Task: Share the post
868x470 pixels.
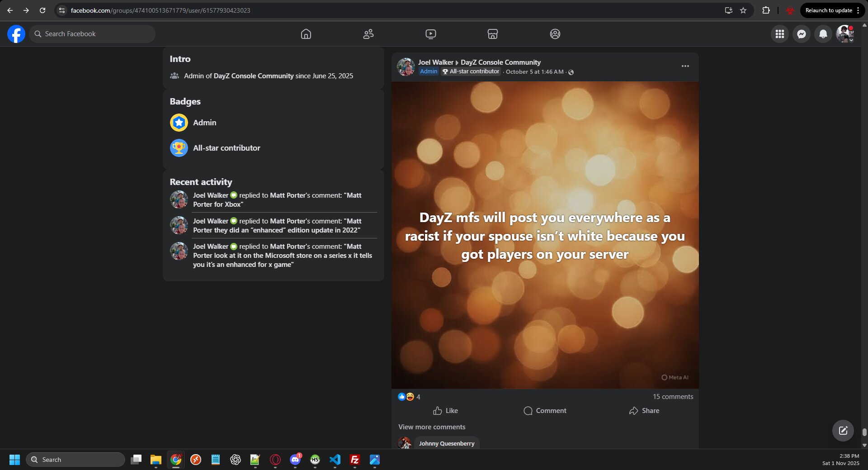Action: click(644, 411)
